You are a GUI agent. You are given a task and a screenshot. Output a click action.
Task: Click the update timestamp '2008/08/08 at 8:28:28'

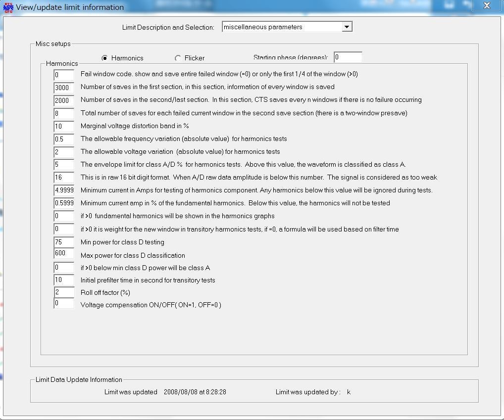[195, 392]
